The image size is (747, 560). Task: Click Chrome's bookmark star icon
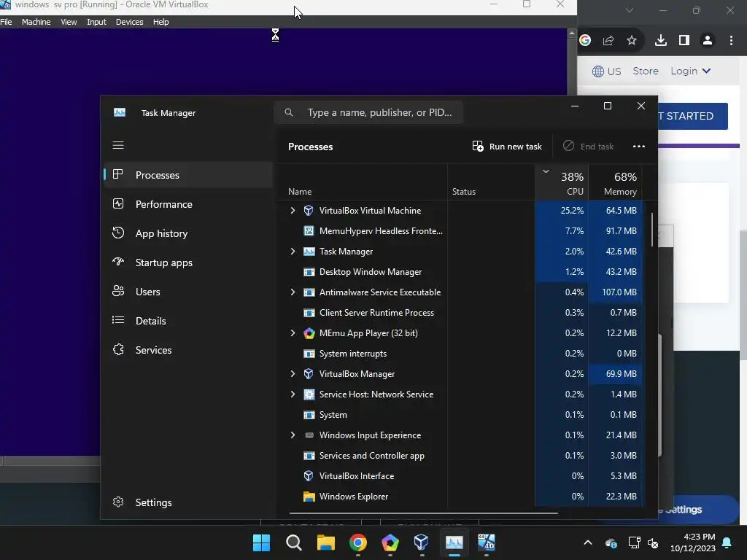click(x=632, y=41)
